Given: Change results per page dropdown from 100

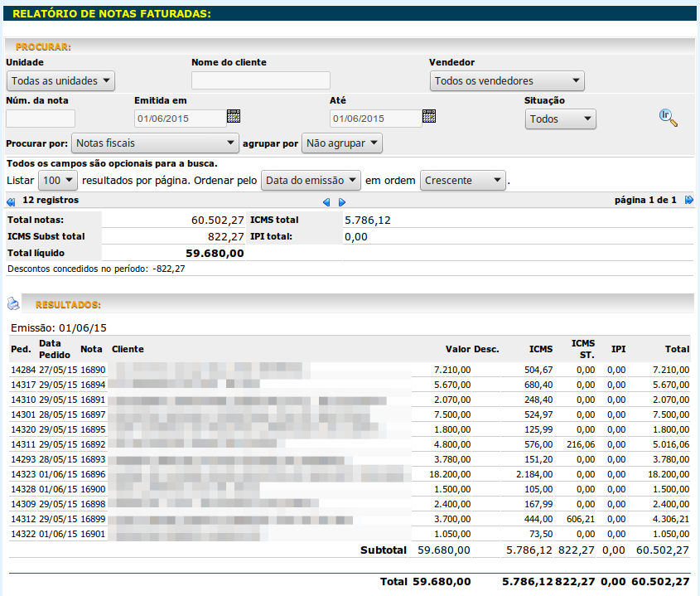Looking at the screenshot, I should [x=58, y=180].
